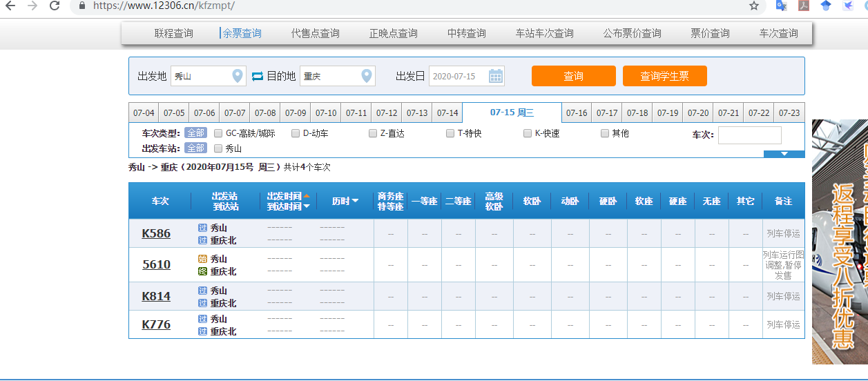The height and width of the screenshot is (381, 868).
Task: Click the station icon beside K776 秀山
Action: (x=202, y=319)
